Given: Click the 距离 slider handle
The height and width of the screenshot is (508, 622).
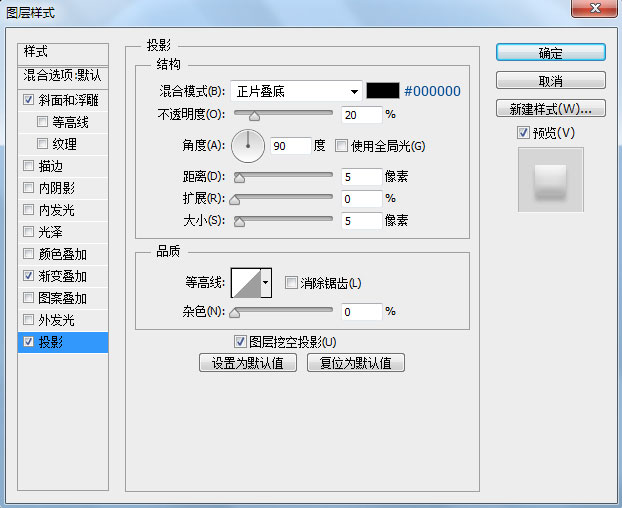Looking at the screenshot, I should click(x=239, y=178).
